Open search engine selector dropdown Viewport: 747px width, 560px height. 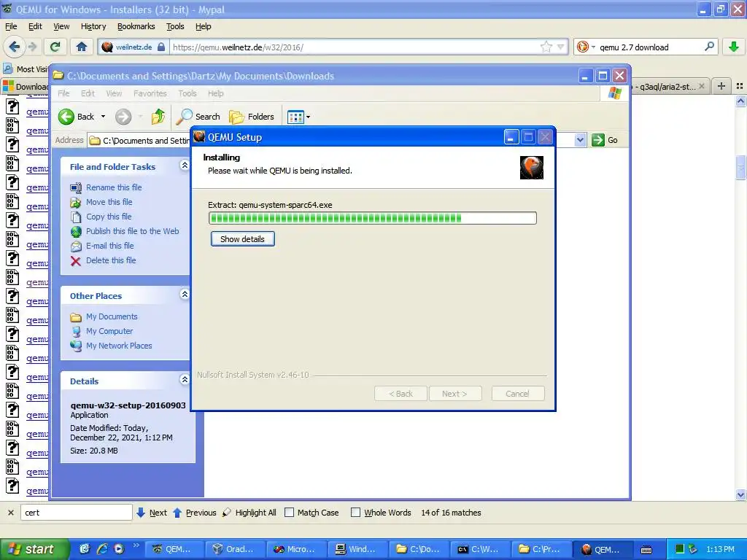click(x=594, y=47)
